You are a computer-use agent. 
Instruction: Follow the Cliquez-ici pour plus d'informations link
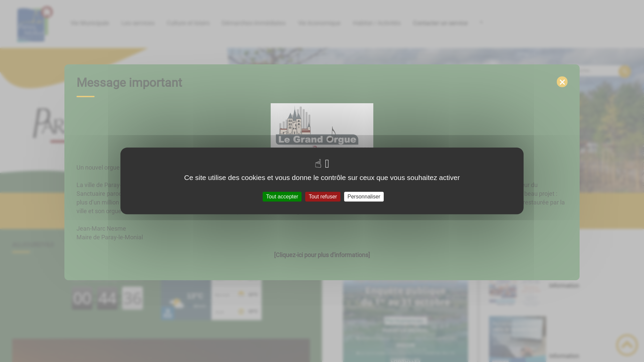click(x=322, y=255)
